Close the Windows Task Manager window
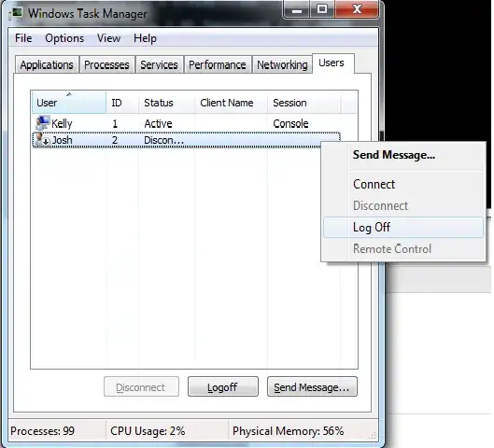This screenshot has width=494, height=448. [x=357, y=9]
